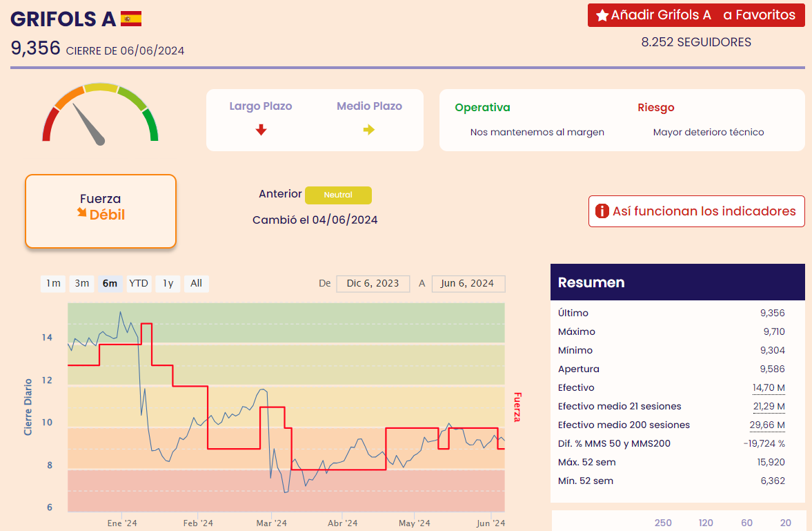Click the Largo Plazo label
812x531 pixels.
click(261, 106)
